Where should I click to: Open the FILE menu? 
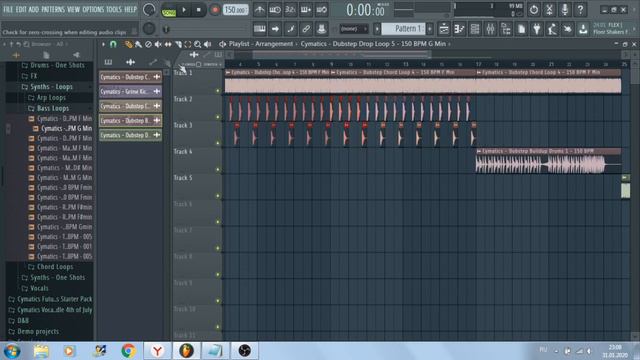tap(8, 9)
